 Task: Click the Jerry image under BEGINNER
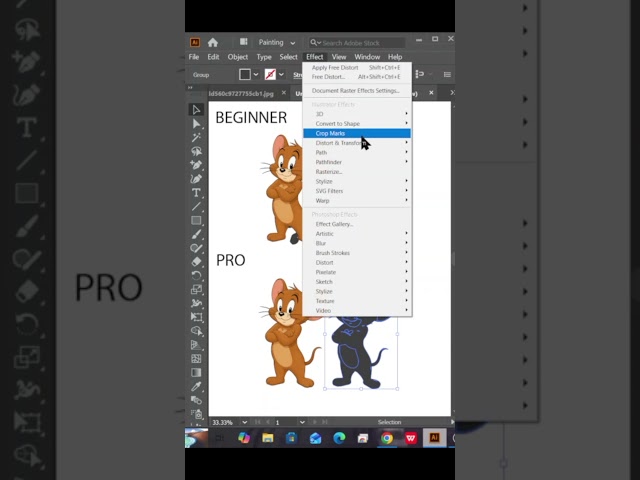[x=283, y=188]
